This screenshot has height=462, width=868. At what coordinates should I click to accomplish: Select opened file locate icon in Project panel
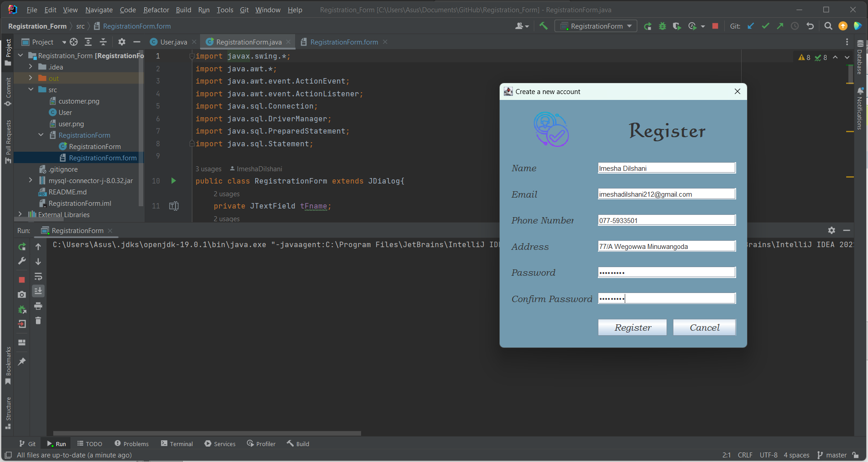[74, 42]
